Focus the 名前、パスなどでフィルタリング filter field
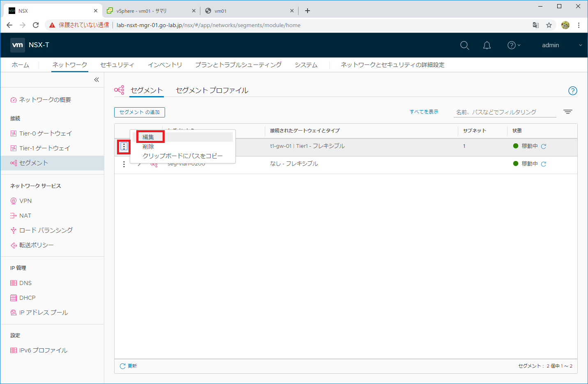 (505, 112)
